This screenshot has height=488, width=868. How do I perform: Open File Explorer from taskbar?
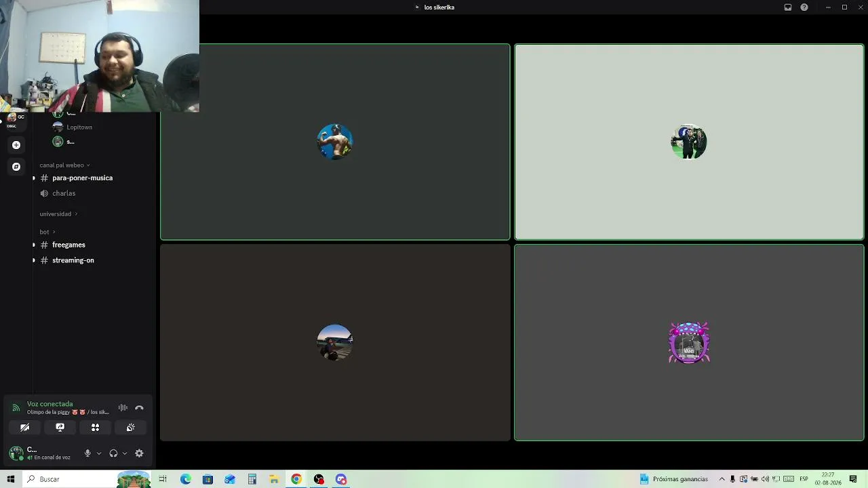tap(274, 479)
